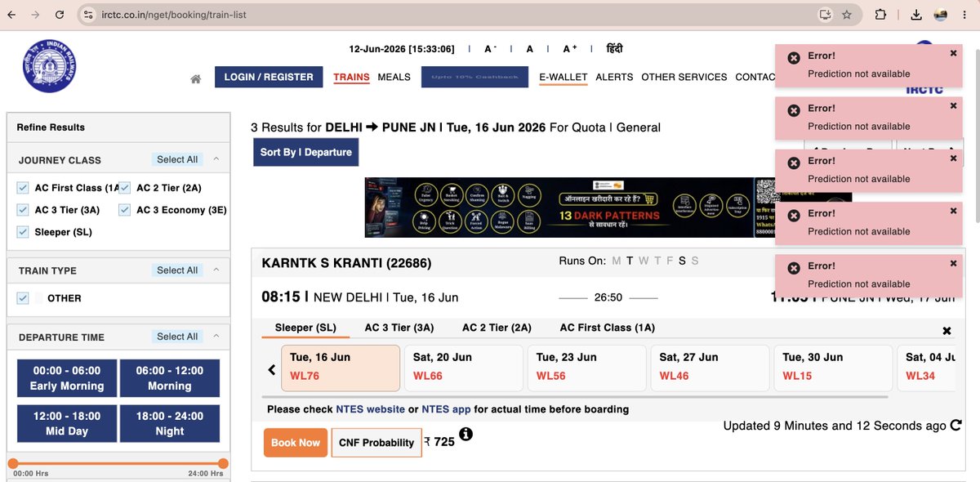Click the install app icon in address bar
Image resolution: width=980 pixels, height=482 pixels.
tap(826, 15)
